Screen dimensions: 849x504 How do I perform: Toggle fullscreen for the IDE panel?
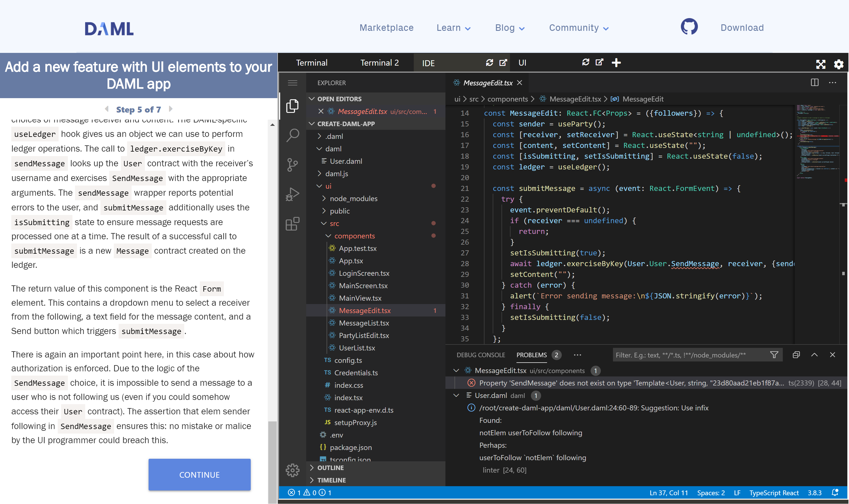tap(820, 64)
